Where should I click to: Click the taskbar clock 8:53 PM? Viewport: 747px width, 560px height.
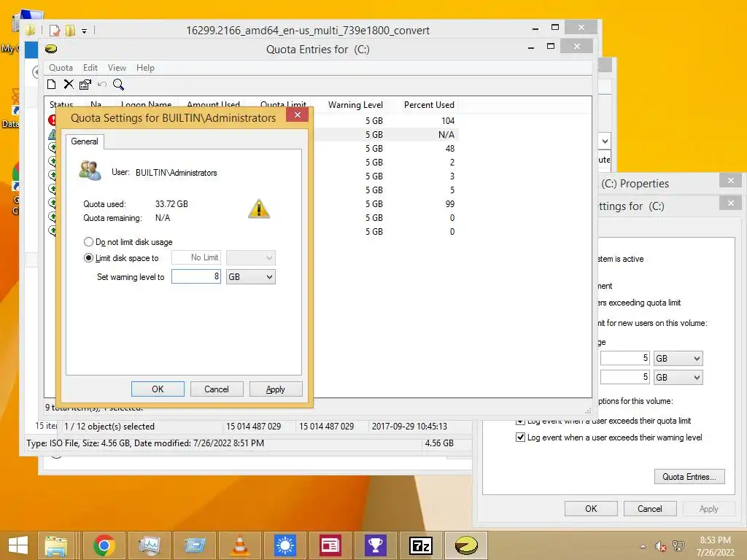point(715,540)
